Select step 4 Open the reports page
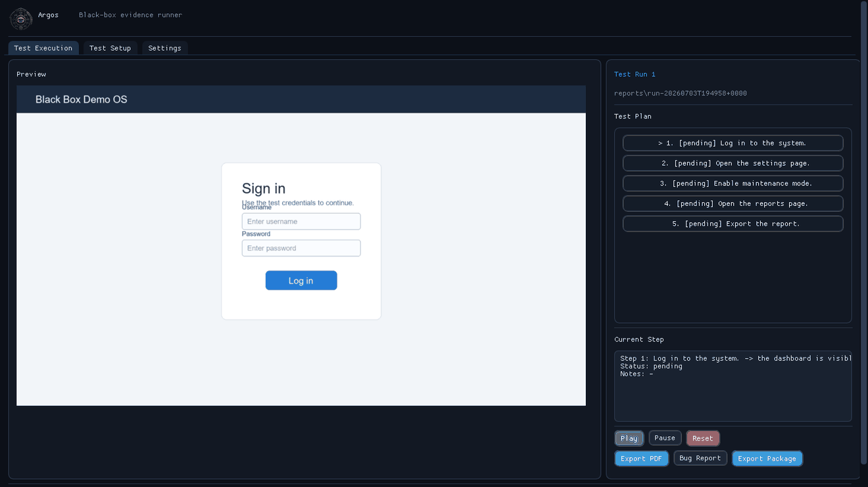 733,203
